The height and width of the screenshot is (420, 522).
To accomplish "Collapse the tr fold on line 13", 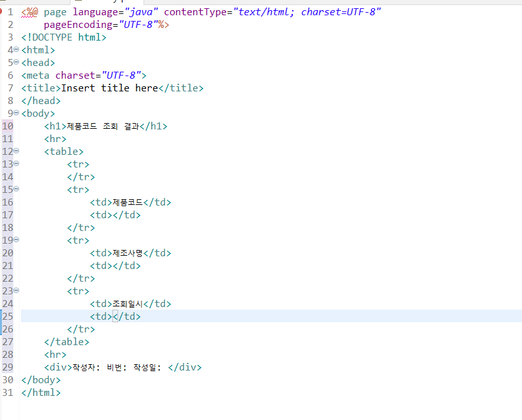I will [x=16, y=164].
